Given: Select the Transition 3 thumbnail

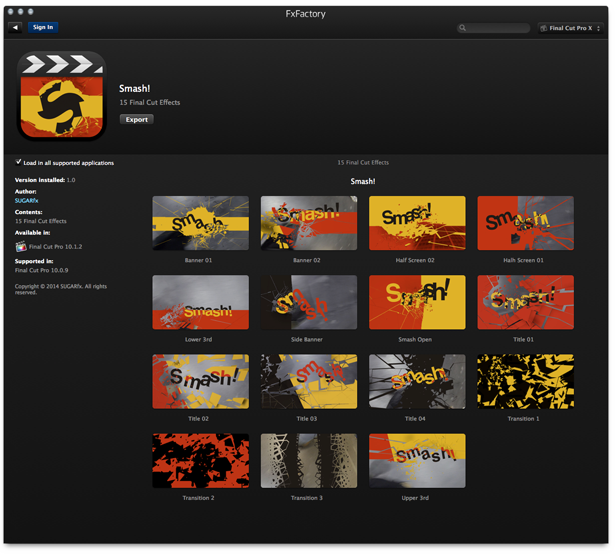Looking at the screenshot, I should pyautogui.click(x=309, y=461).
